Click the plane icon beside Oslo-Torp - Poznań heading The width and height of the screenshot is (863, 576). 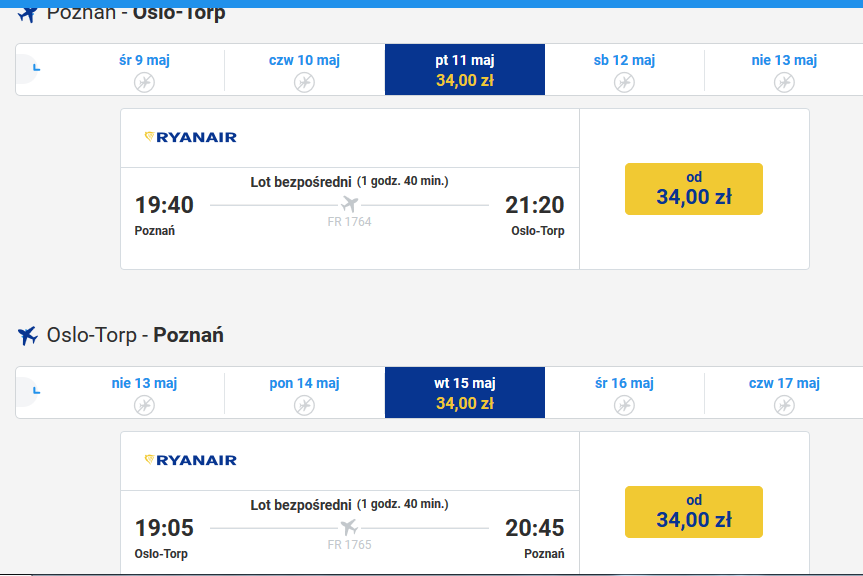(x=28, y=335)
